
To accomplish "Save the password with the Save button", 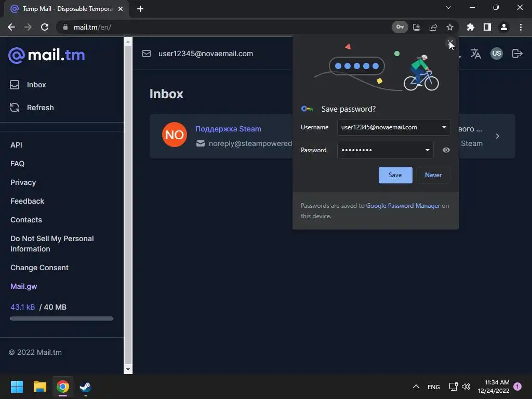I will 395,175.
